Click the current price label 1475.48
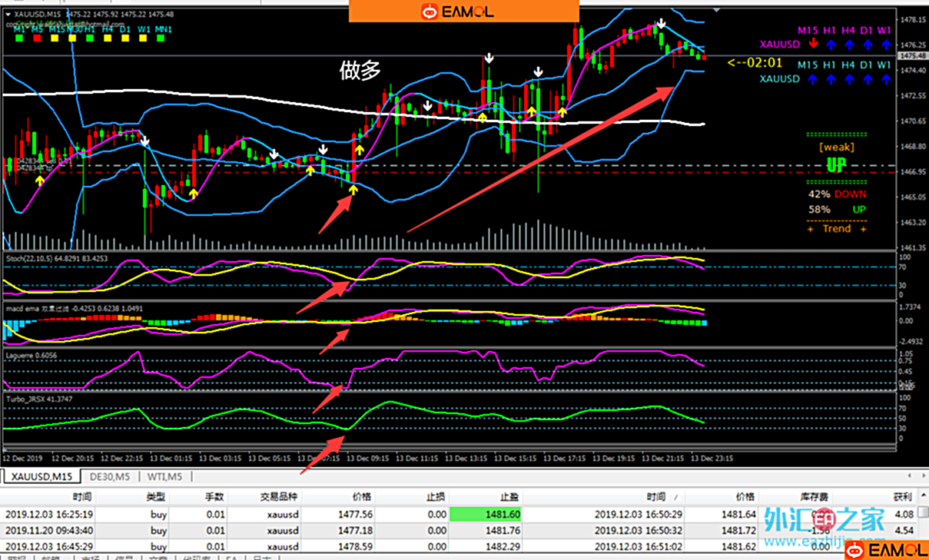Screen dimensions: 929x560 (911, 56)
